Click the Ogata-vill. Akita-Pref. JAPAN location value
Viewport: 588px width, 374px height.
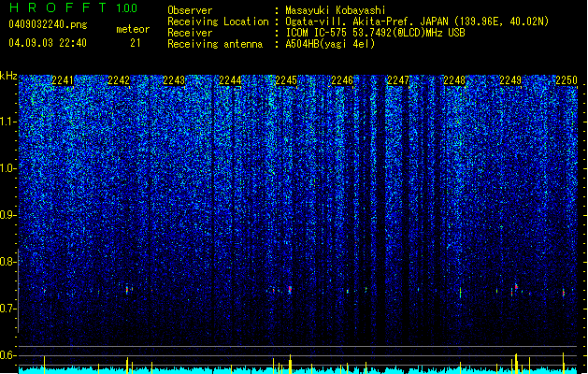click(x=417, y=22)
